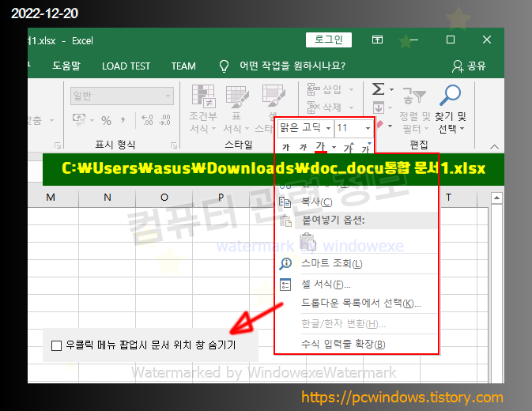Increase font size in mini toolbar

[349, 147]
